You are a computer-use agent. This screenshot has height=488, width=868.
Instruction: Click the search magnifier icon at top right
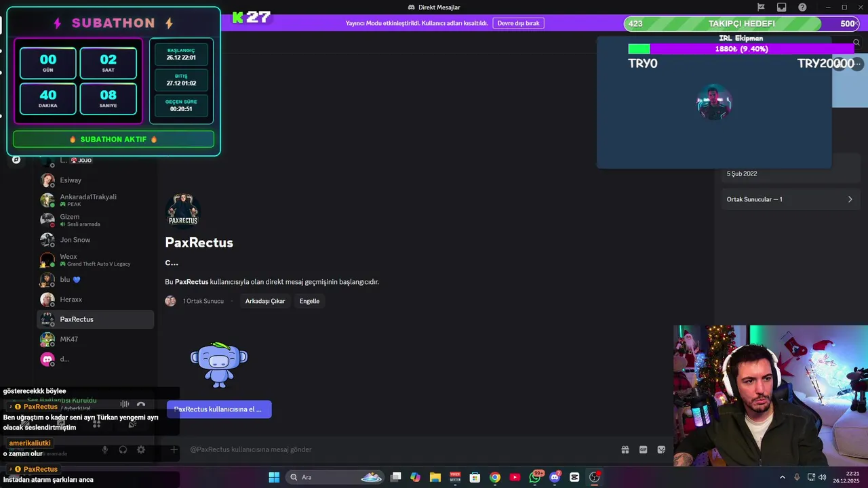tap(856, 43)
